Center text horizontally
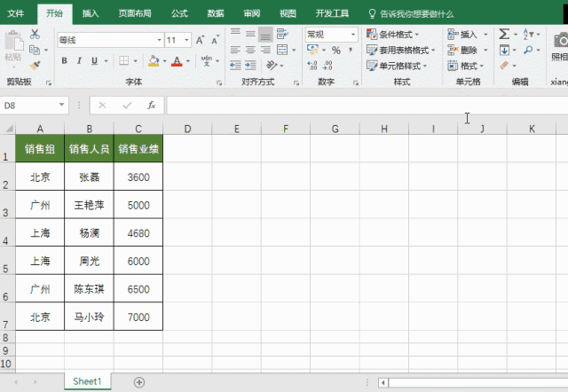 click(x=250, y=50)
